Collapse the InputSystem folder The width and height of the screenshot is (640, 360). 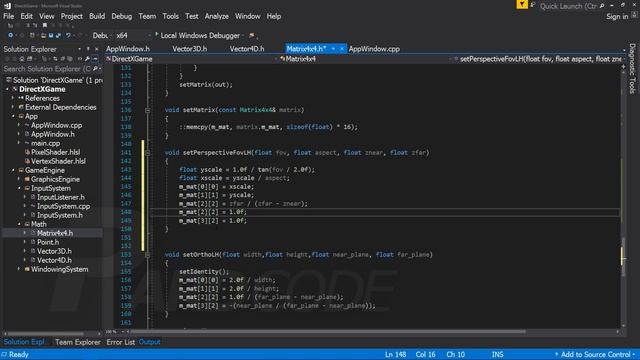pos(19,188)
